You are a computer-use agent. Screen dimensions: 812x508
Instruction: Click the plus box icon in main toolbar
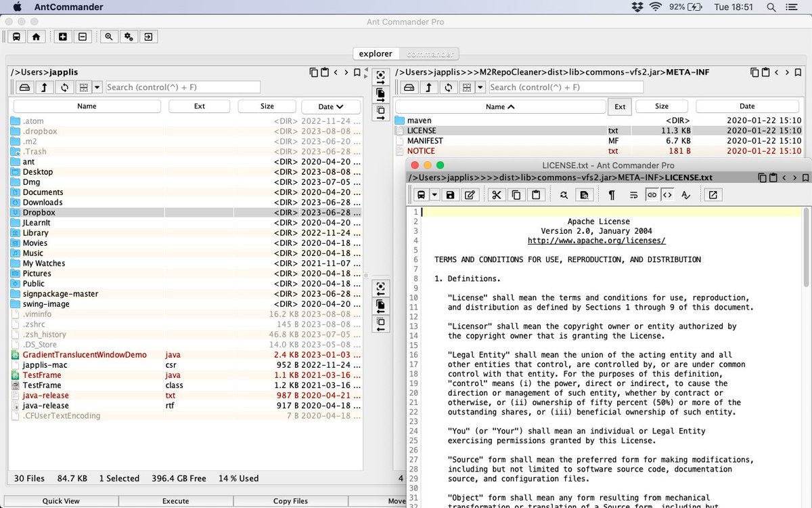pyautogui.click(x=63, y=37)
